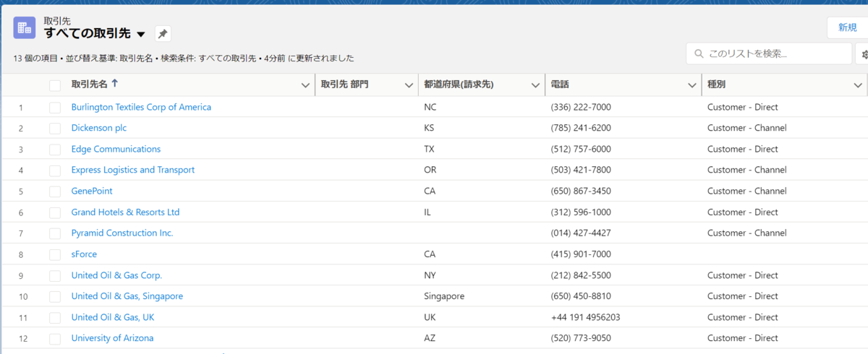Open the Edge Communications account
Image resolution: width=868 pixels, height=354 pixels.
(116, 149)
